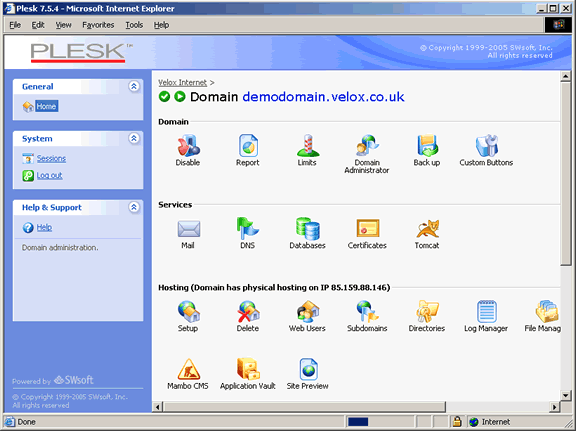Open the Log Manager icon

click(x=487, y=312)
